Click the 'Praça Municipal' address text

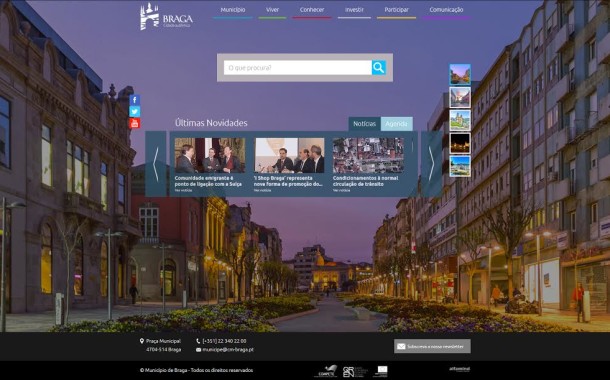[x=163, y=341]
